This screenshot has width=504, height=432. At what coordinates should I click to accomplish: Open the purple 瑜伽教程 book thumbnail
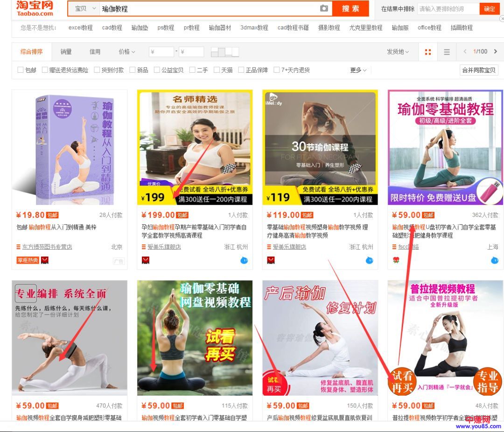70,147
